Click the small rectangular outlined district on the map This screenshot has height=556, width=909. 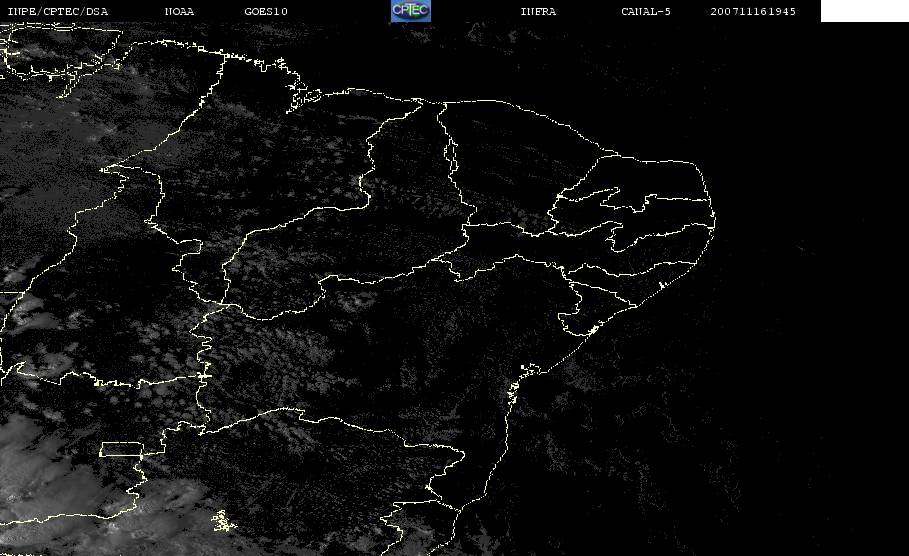[x=120, y=449]
